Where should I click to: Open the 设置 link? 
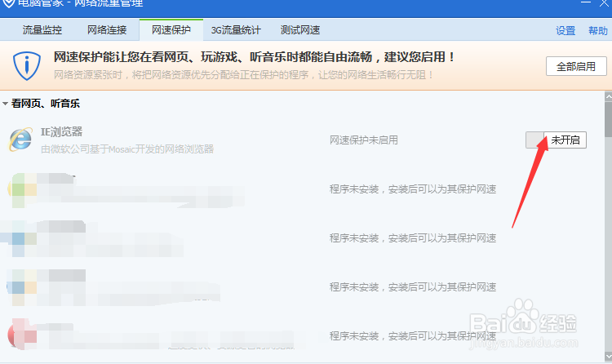pos(565,30)
